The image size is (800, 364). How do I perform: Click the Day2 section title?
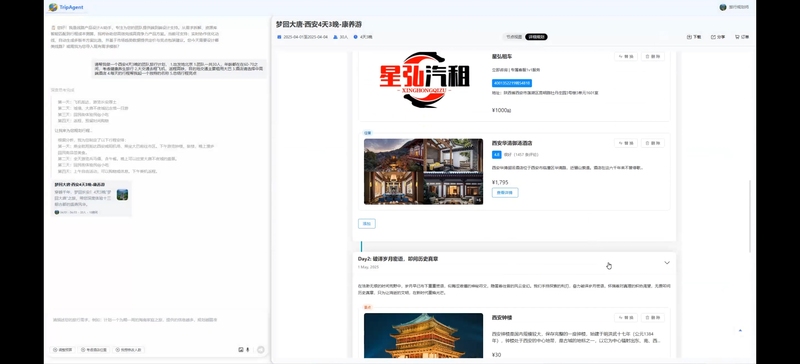point(398,259)
